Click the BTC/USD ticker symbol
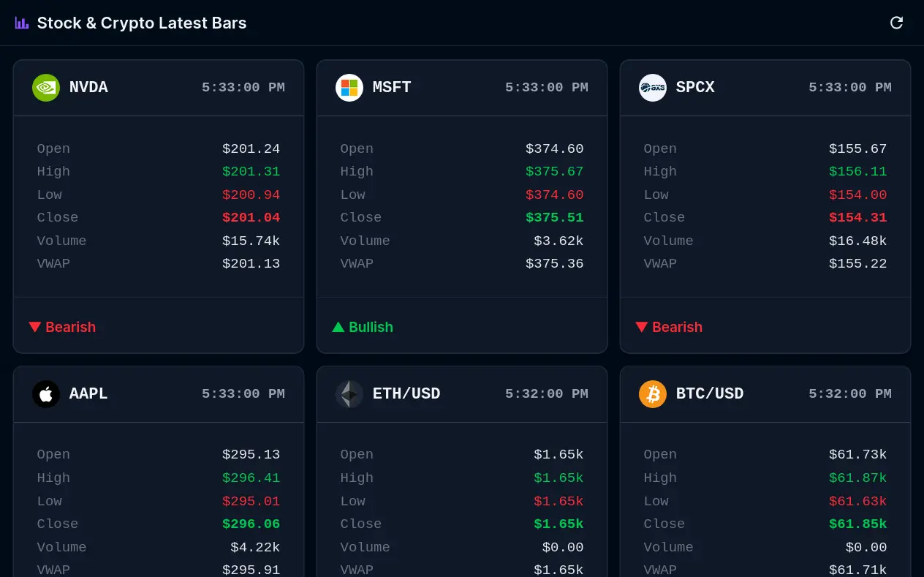The width and height of the screenshot is (924, 577). [710, 394]
